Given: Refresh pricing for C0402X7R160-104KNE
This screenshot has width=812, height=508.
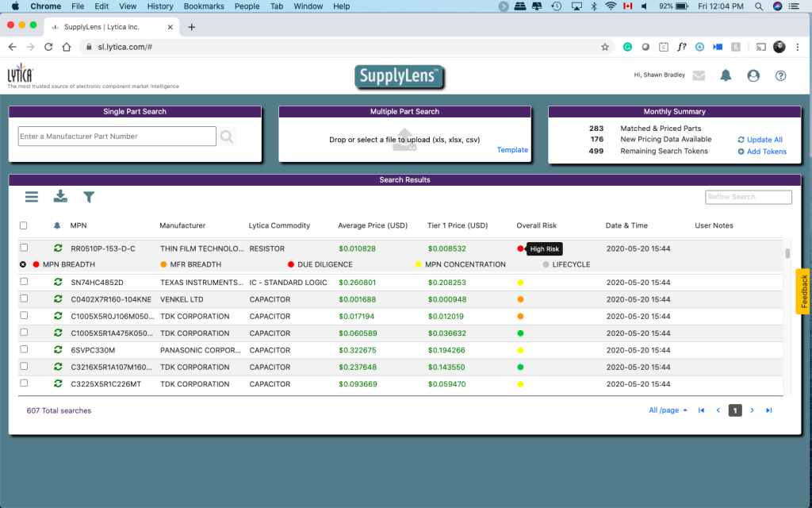Looking at the screenshot, I should point(58,299).
